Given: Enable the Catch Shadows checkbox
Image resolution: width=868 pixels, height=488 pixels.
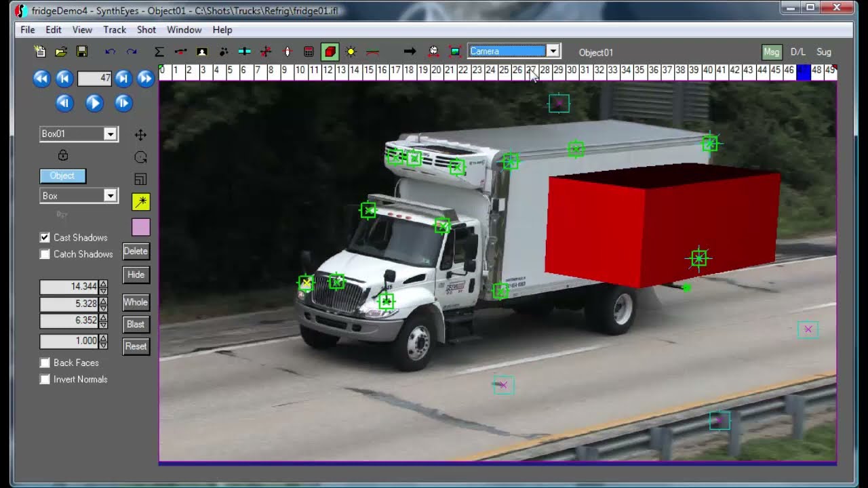Looking at the screenshot, I should click(45, 254).
